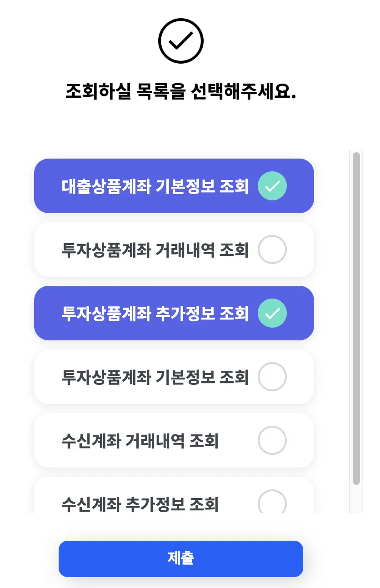Screen dimensions: 380x588
Task: Select the 수신계좌 추가정보 조회 label text
Action: [140, 504]
